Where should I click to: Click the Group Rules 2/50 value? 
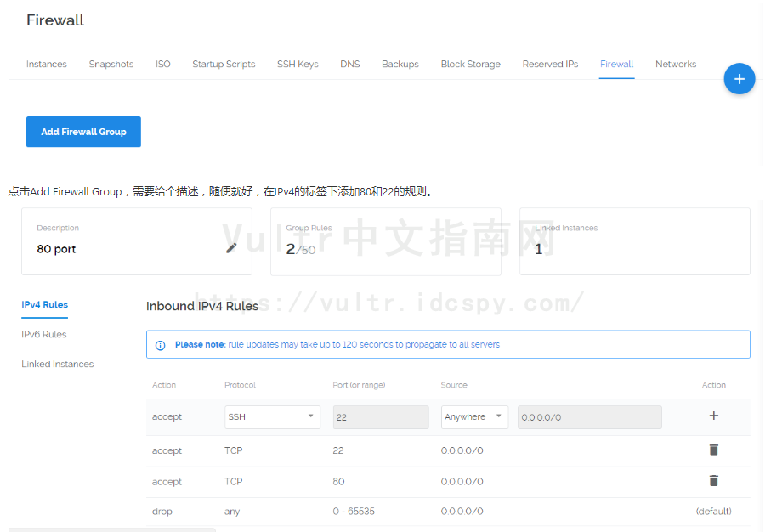point(300,249)
